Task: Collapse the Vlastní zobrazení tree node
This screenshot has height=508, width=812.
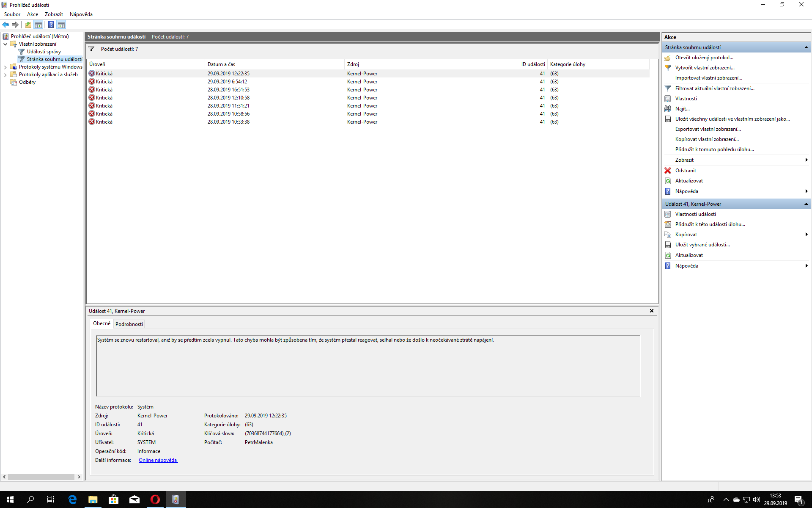Action: pyautogui.click(x=5, y=44)
